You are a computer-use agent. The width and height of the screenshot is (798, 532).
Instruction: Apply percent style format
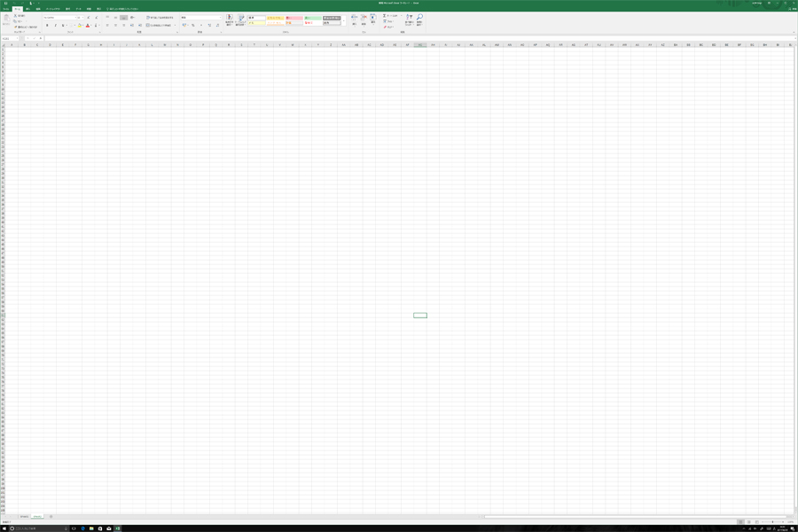point(193,26)
